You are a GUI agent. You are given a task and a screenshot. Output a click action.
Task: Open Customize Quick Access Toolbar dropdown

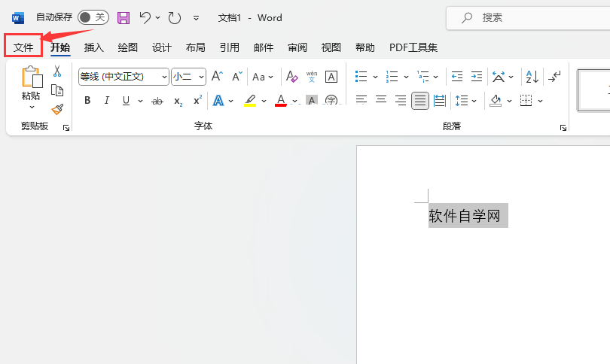click(196, 18)
